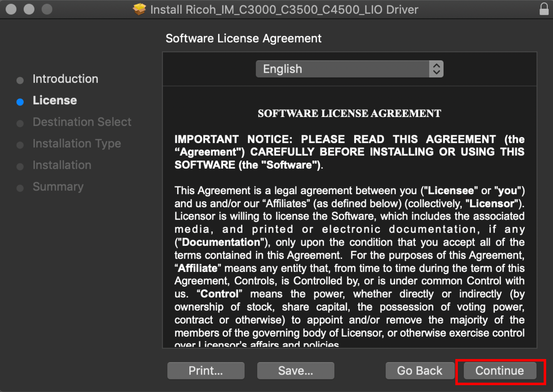Click the Print... button
Image resolution: width=553 pixels, height=392 pixels.
pos(206,371)
